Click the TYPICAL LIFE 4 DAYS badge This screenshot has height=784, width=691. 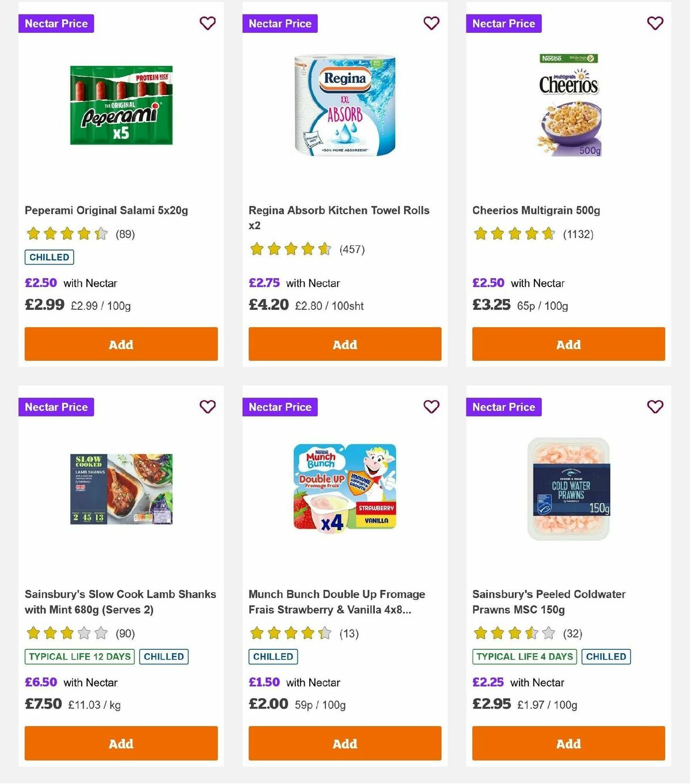click(x=524, y=657)
